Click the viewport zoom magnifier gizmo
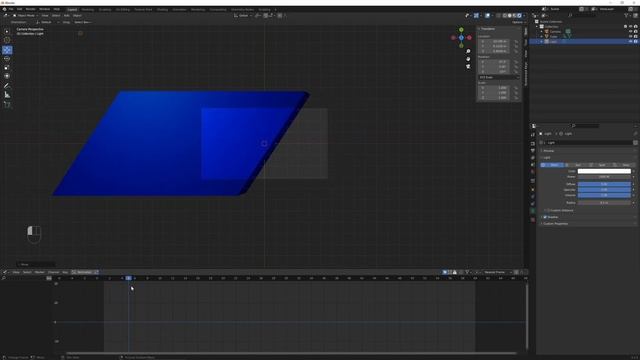Image resolution: width=640 pixels, height=360 pixels. (x=468, y=51)
